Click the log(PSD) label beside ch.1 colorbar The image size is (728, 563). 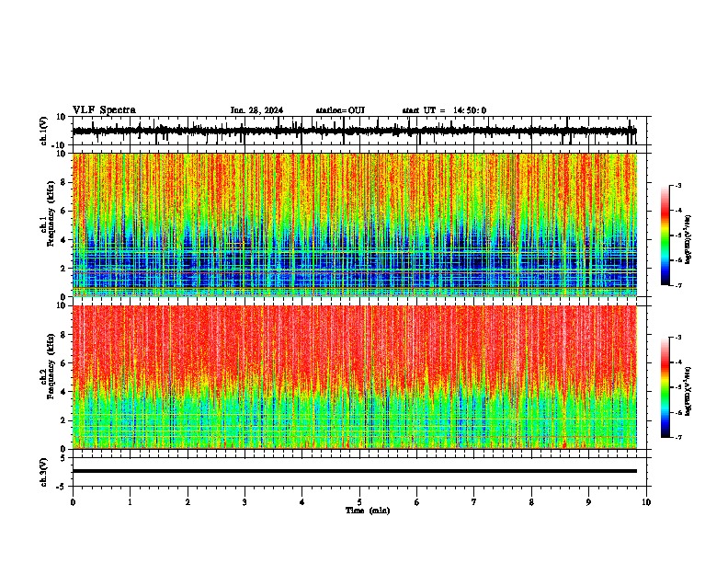coord(688,240)
